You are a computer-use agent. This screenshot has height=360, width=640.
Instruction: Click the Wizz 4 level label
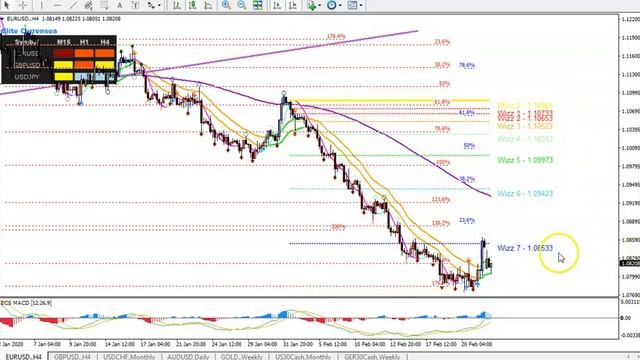point(525,139)
